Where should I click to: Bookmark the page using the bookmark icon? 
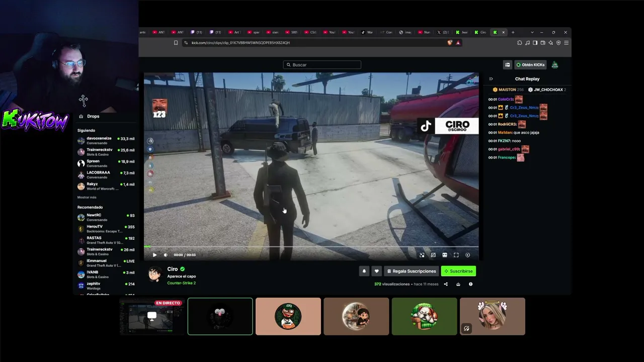(x=176, y=43)
